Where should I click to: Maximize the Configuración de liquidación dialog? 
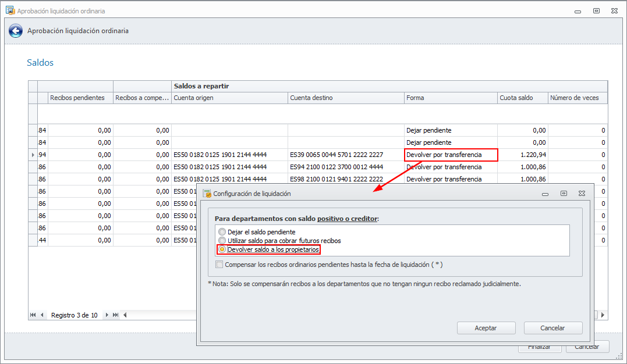(564, 194)
